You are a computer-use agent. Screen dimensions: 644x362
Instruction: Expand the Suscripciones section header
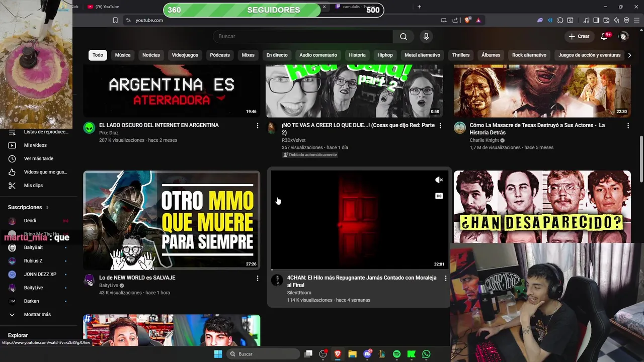point(29,207)
